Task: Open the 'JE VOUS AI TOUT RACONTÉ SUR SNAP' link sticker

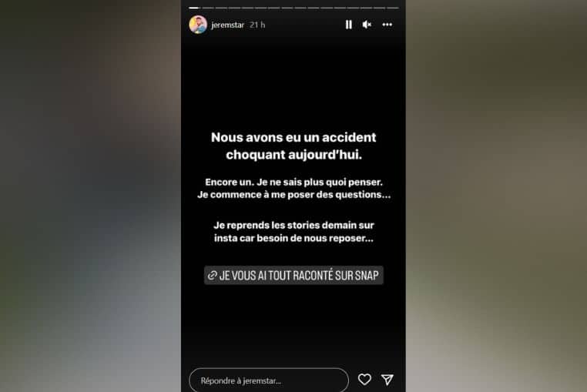Action: 293,275
